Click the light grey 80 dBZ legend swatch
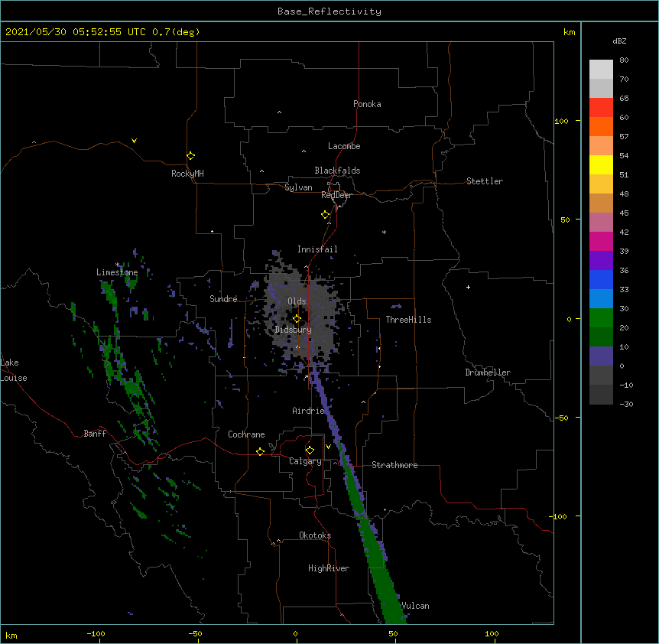This screenshot has width=659, height=644. pyautogui.click(x=601, y=69)
